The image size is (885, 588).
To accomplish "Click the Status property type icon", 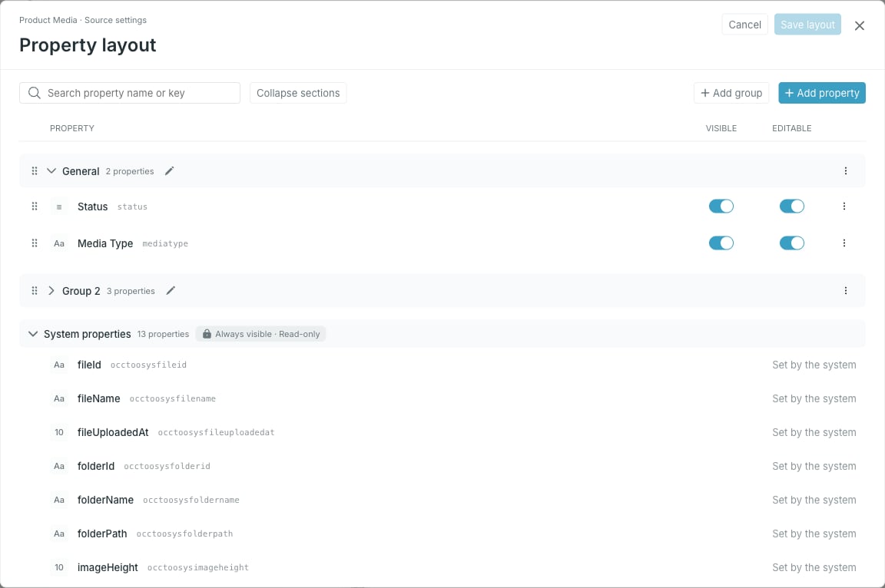I will 59,207.
